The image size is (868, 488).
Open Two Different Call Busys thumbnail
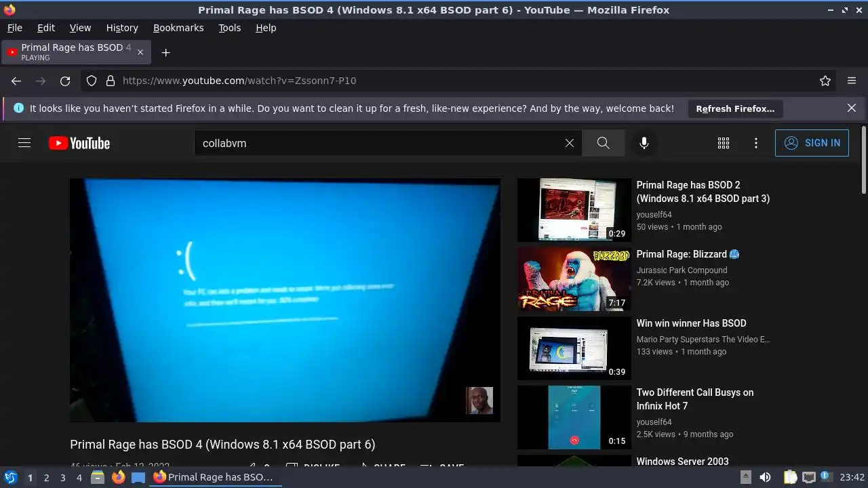(x=574, y=418)
